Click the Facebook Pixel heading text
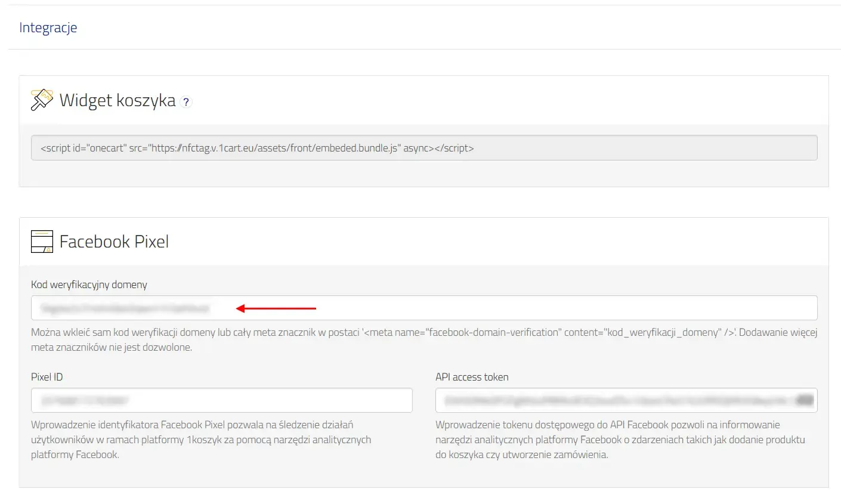Viewport: 841px width, 504px height. (114, 242)
